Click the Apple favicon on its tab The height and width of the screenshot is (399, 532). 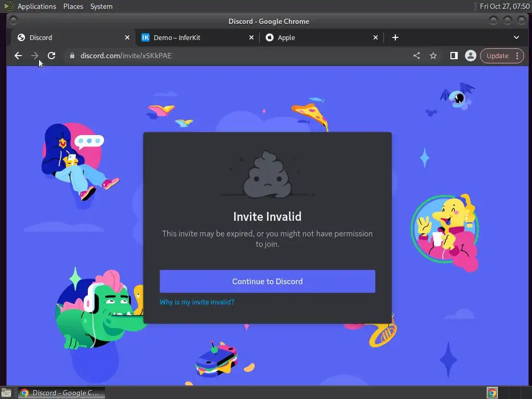tap(270, 37)
